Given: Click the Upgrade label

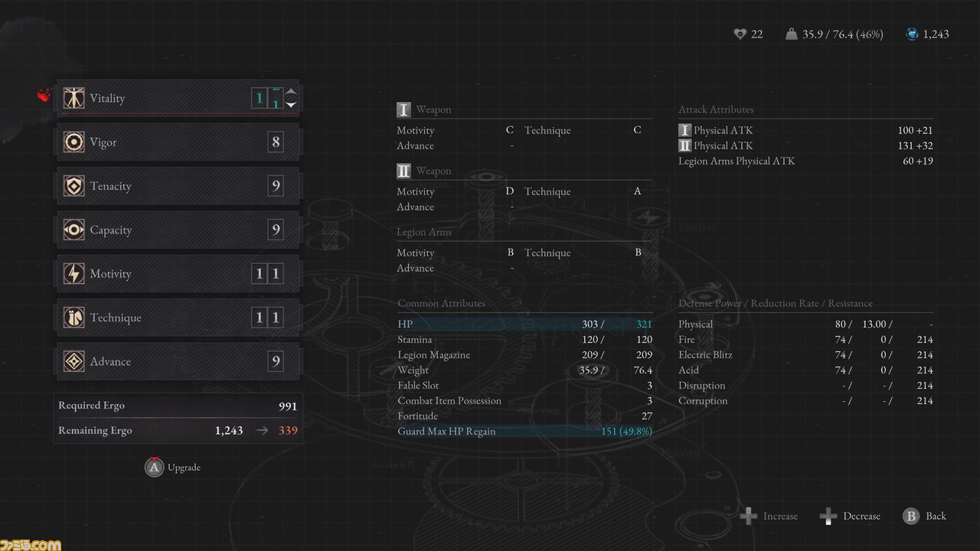Looking at the screenshot, I should click(185, 468).
